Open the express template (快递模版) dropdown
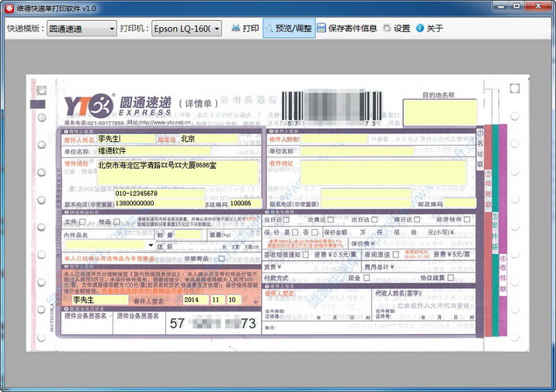 82,29
